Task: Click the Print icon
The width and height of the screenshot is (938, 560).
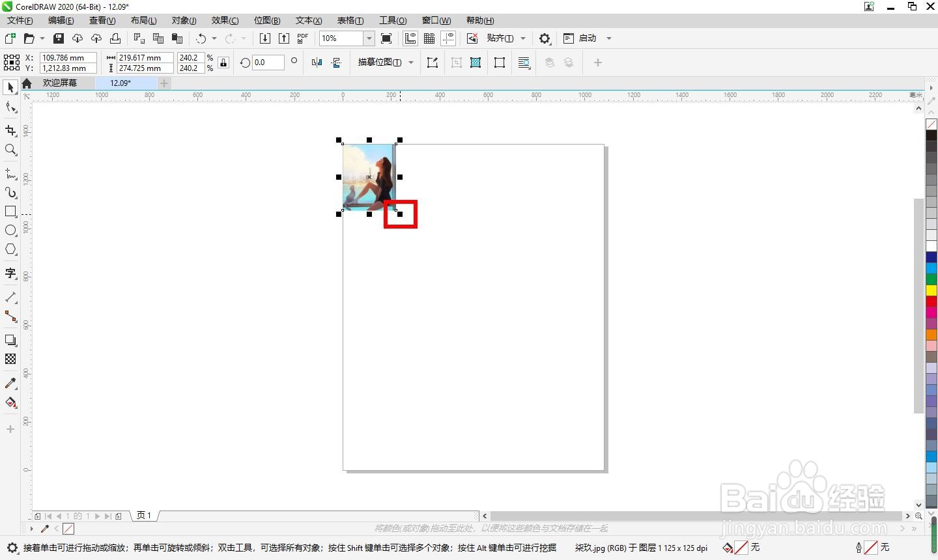Action: 115,38
